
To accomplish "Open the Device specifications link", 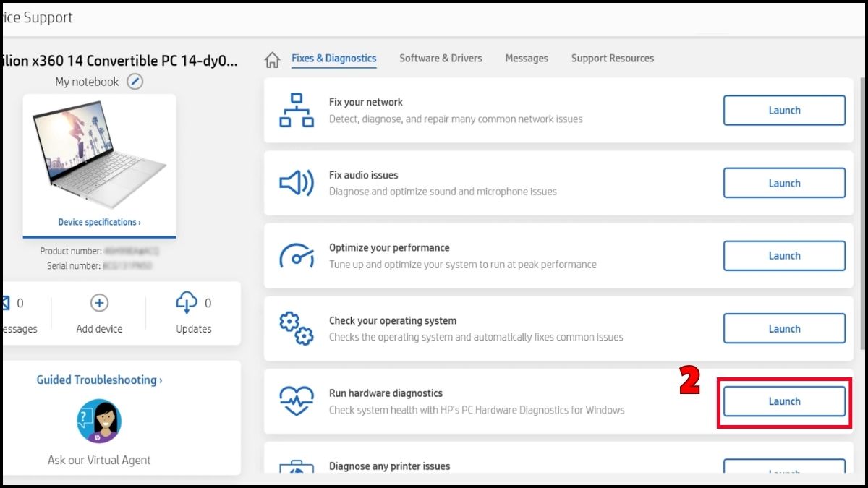I will [x=99, y=222].
